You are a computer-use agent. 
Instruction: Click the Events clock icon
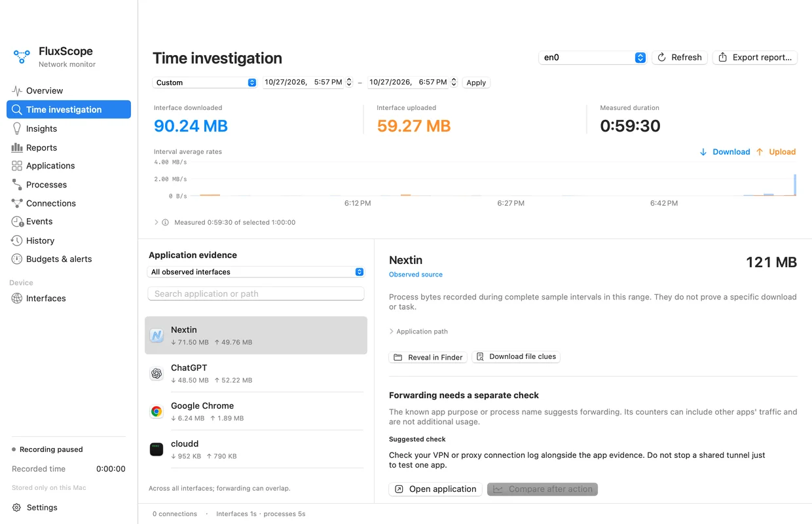point(17,221)
